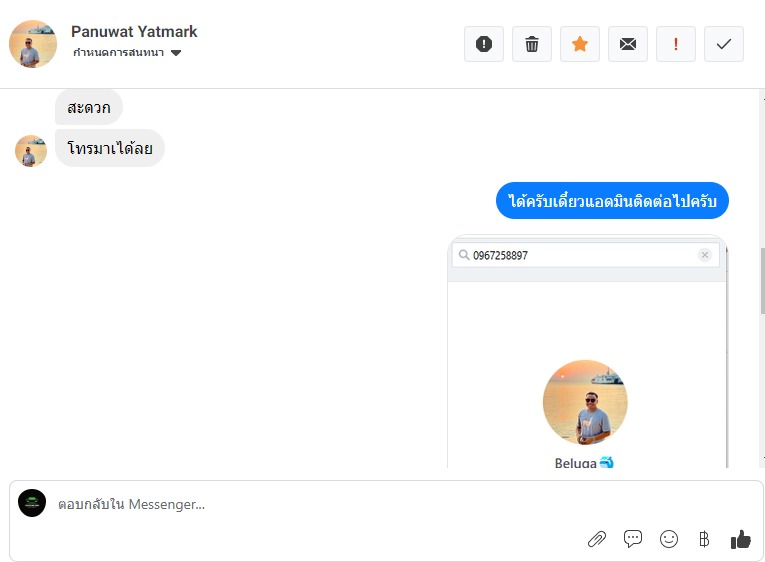Open saved replies speech bubble icon
This screenshot has width=765, height=562.
click(633, 539)
